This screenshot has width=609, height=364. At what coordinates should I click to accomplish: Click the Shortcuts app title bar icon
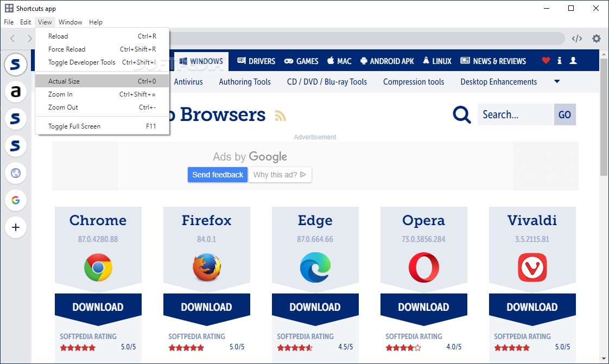click(x=9, y=8)
